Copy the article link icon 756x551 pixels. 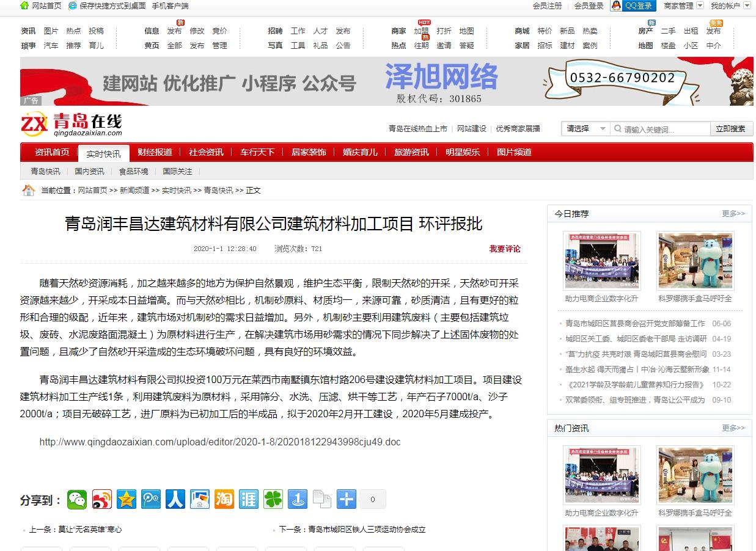coord(322,499)
